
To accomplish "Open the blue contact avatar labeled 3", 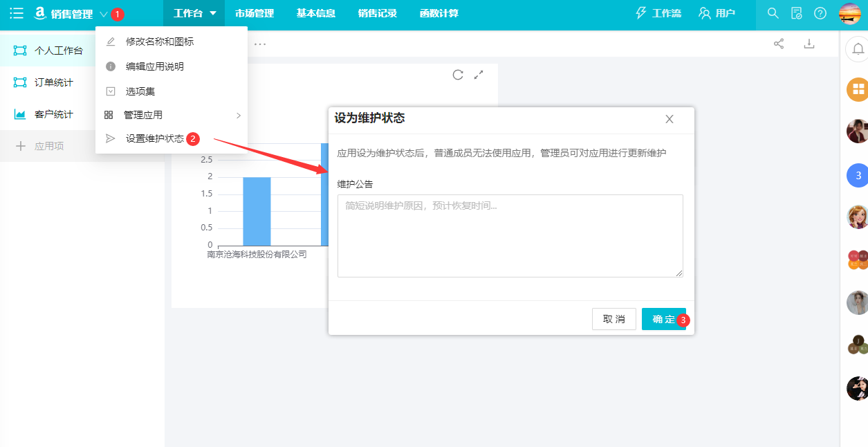I will pyautogui.click(x=858, y=176).
